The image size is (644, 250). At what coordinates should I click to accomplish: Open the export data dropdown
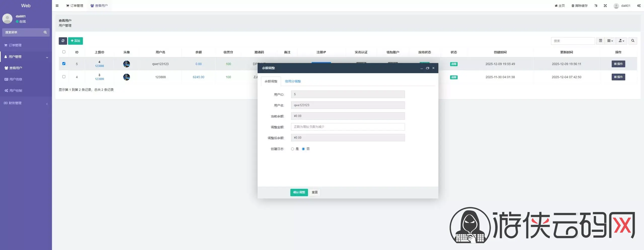[621, 41]
